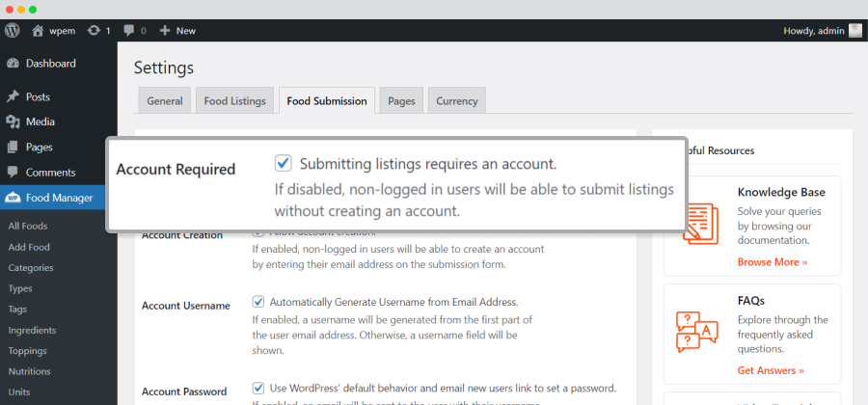This screenshot has width=868, height=405.
Task: Click the Food Manager WP icon
Action: coord(13,198)
